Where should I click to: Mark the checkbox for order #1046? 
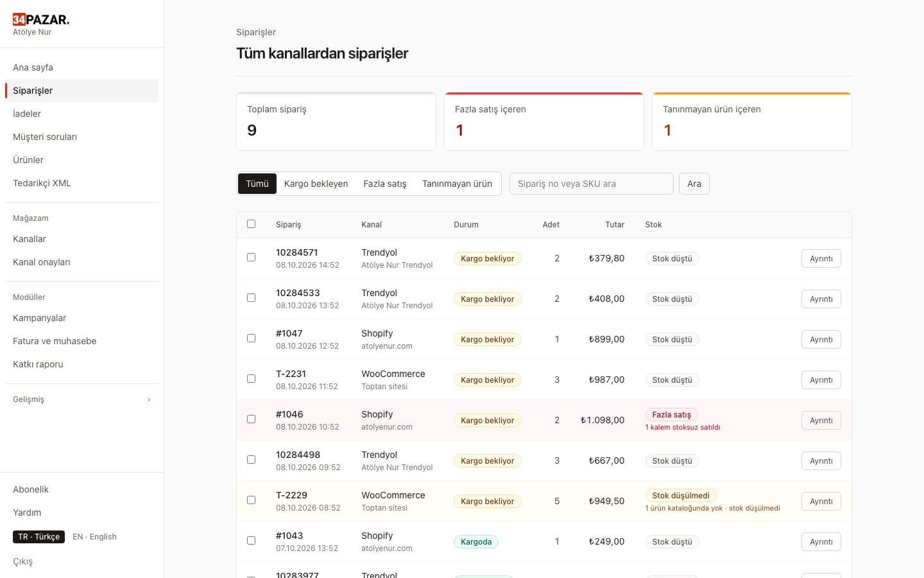(x=251, y=419)
